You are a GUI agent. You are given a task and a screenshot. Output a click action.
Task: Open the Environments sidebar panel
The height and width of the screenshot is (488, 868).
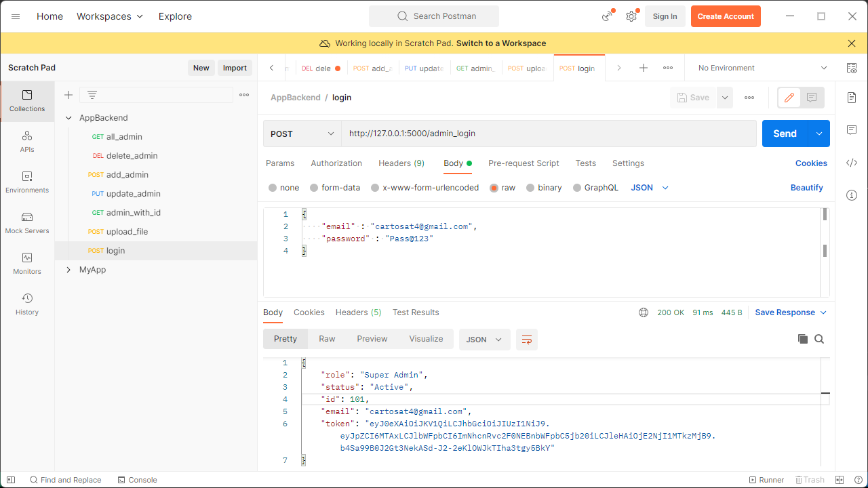click(27, 182)
